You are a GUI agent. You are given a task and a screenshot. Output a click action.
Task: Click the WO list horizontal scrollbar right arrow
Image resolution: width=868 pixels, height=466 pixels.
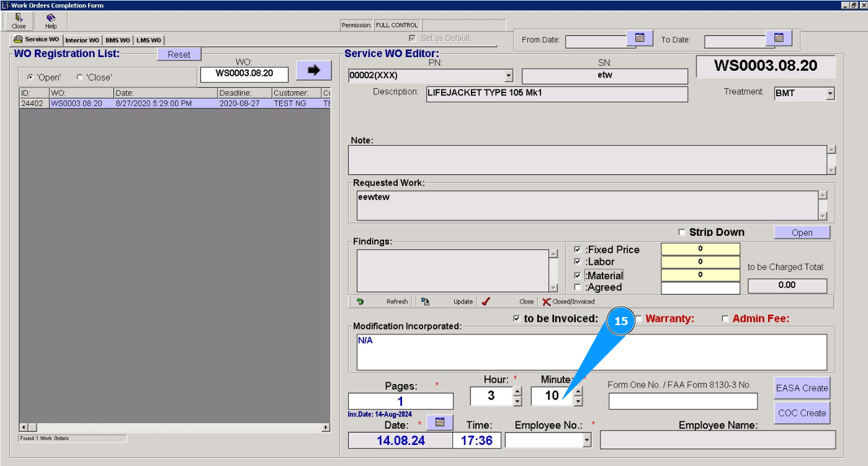(x=326, y=428)
